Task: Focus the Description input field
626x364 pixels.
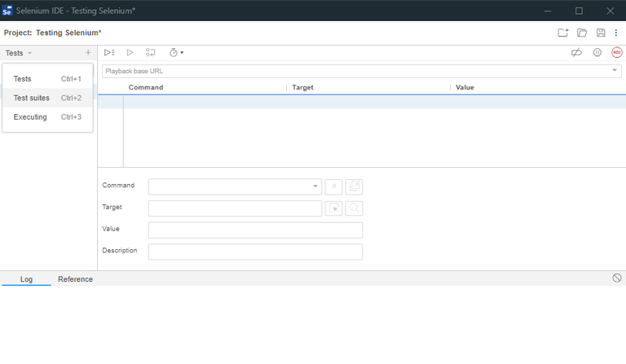Action: [255, 252]
